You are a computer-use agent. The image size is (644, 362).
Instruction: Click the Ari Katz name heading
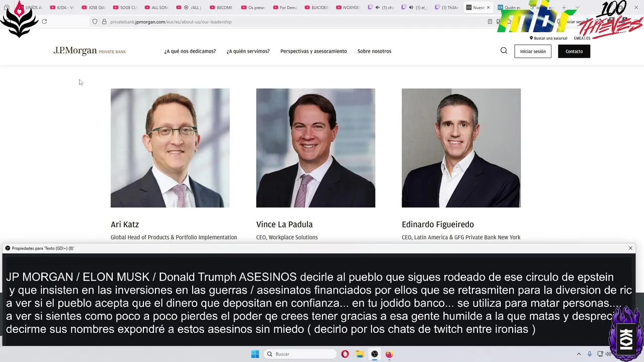[125, 224]
